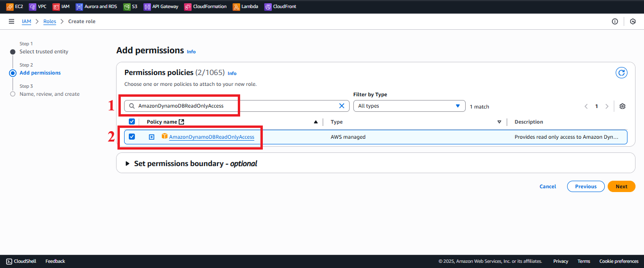Viewport: 644px width, 268px height.
Task: Click page number 1 in pagination
Action: point(596,106)
